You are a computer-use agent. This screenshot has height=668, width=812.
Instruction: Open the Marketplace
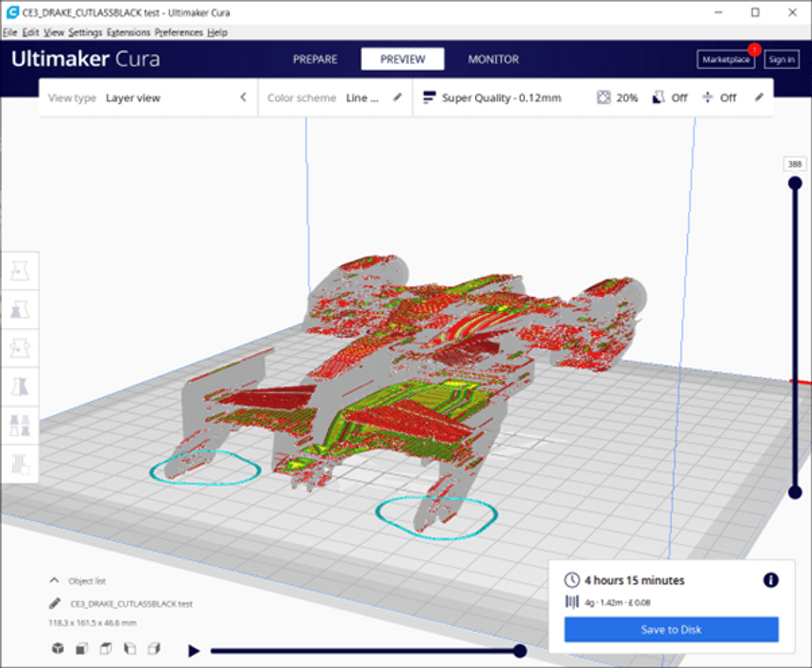tap(725, 59)
